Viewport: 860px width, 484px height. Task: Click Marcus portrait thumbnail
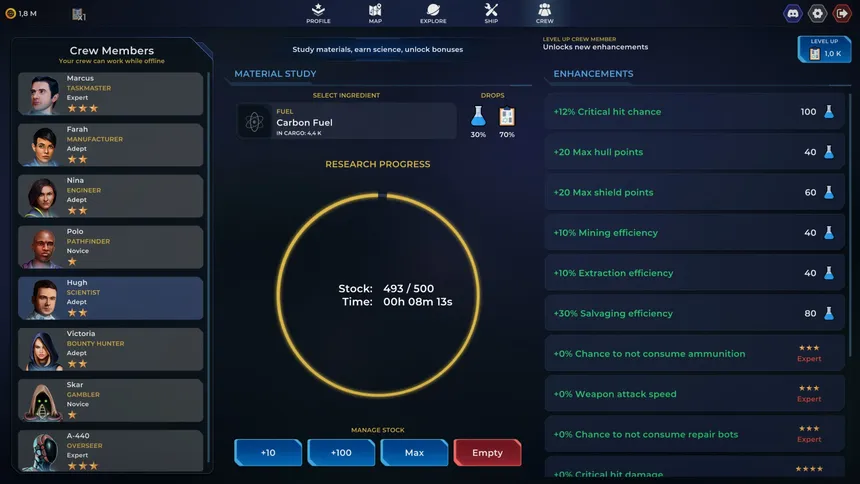[x=43, y=95]
